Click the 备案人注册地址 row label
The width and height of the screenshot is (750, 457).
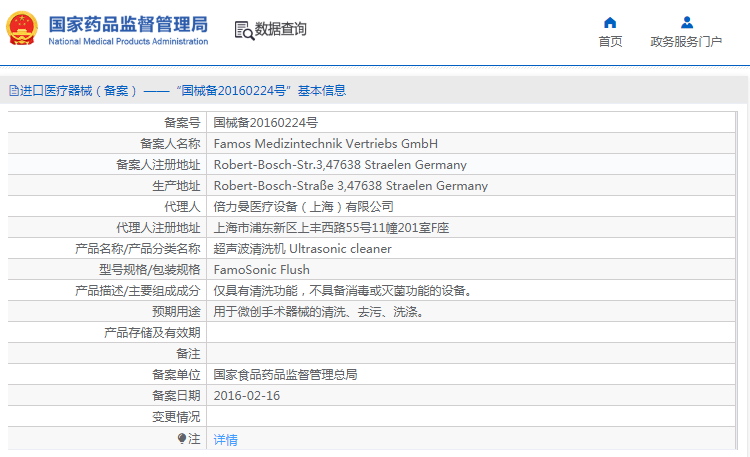point(158,165)
